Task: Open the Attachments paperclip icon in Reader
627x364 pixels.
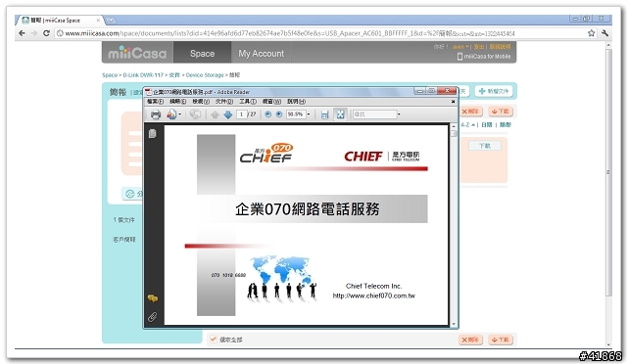Action: (x=153, y=317)
